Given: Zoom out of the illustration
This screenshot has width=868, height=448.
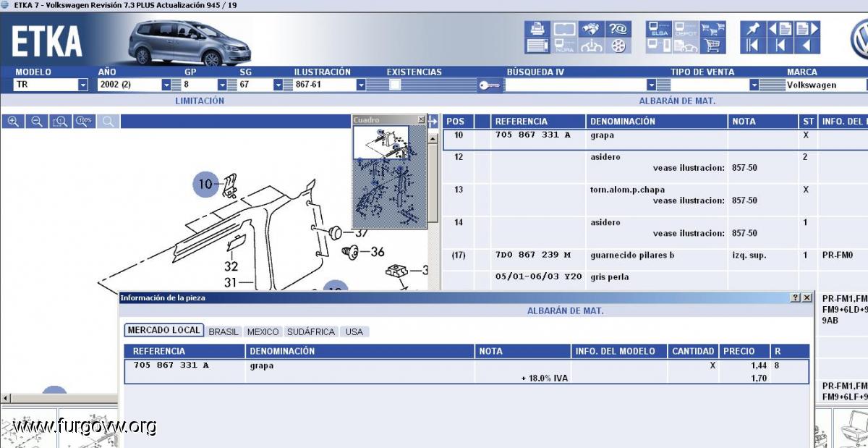Looking at the screenshot, I should tap(36, 122).
